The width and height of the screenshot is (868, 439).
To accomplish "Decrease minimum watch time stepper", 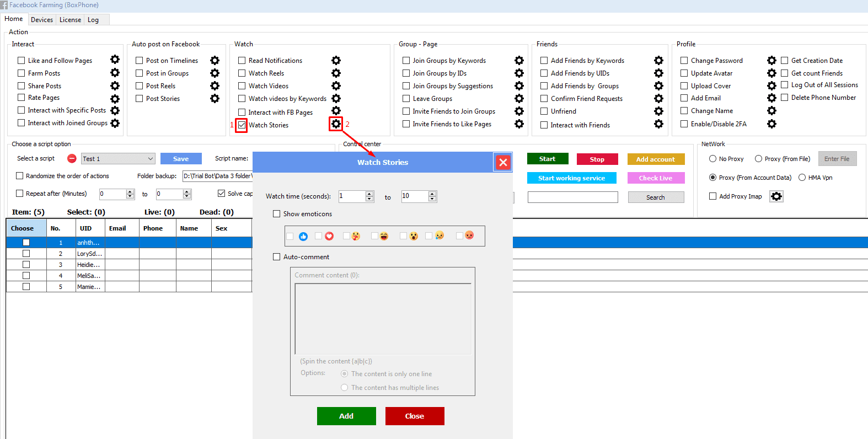I will (x=369, y=199).
